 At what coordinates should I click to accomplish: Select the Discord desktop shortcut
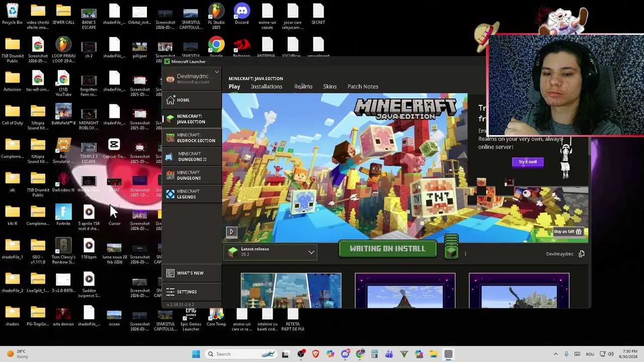(242, 14)
